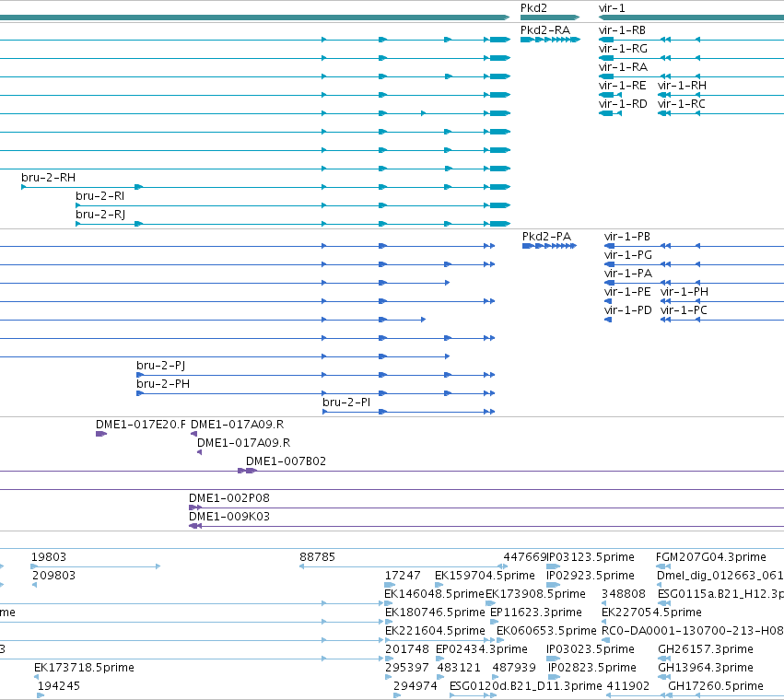The height and width of the screenshot is (700, 784).
Task: Select the EK159704.5prime EST label
Action: pyautogui.click(x=485, y=576)
